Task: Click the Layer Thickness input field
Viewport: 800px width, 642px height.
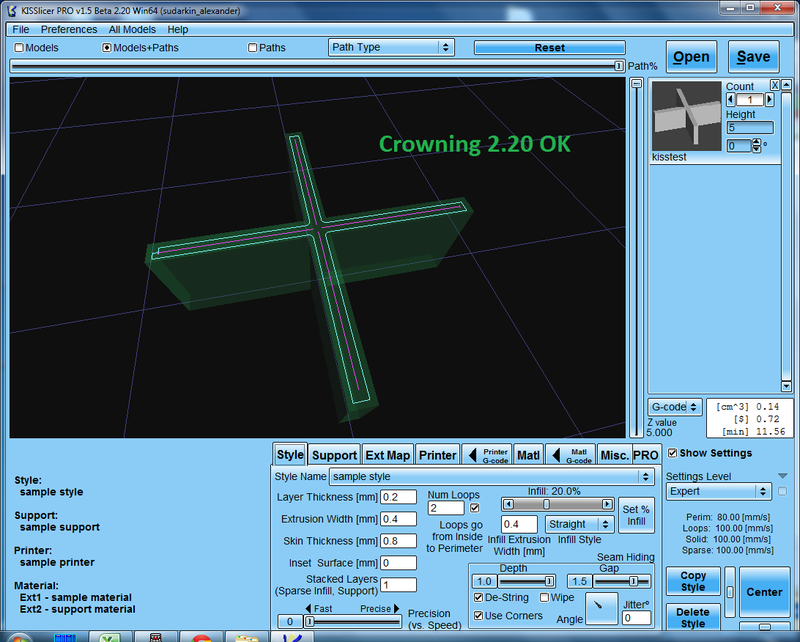Action: click(398, 497)
